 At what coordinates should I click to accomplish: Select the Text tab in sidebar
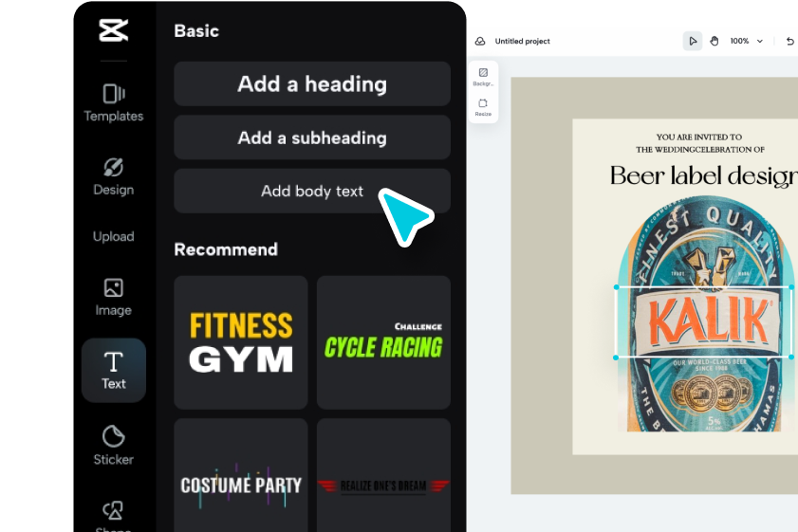[x=114, y=370]
